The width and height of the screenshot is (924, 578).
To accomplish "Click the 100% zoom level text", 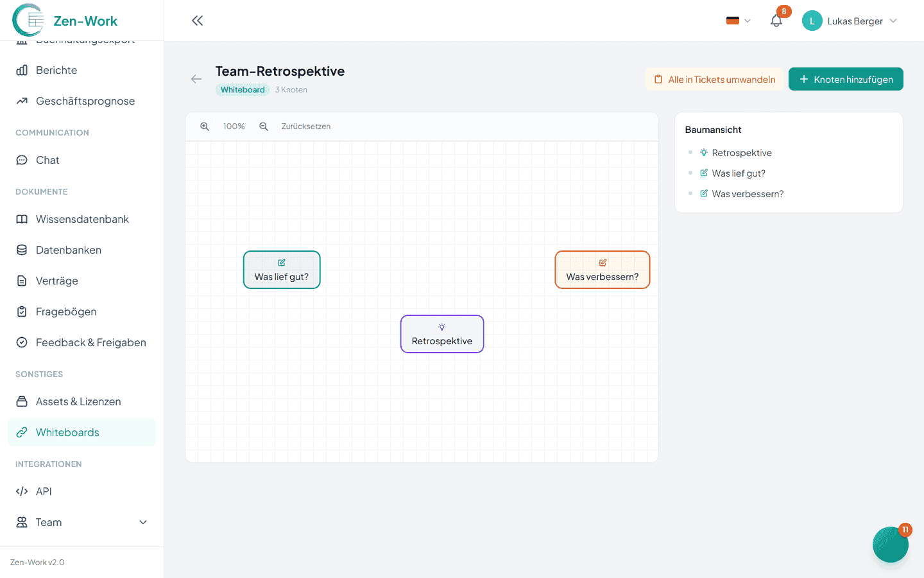I will click(x=234, y=127).
